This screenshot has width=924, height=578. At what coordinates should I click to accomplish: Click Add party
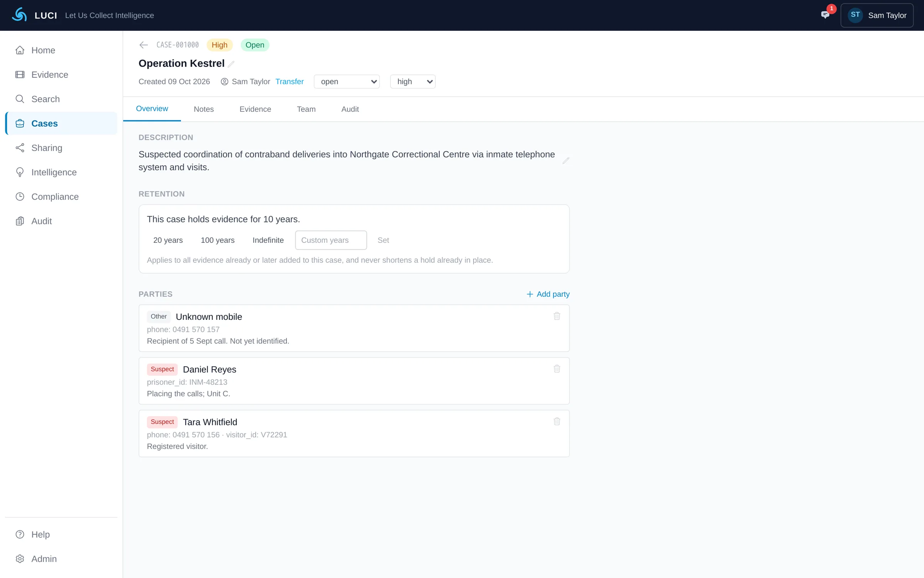point(548,294)
